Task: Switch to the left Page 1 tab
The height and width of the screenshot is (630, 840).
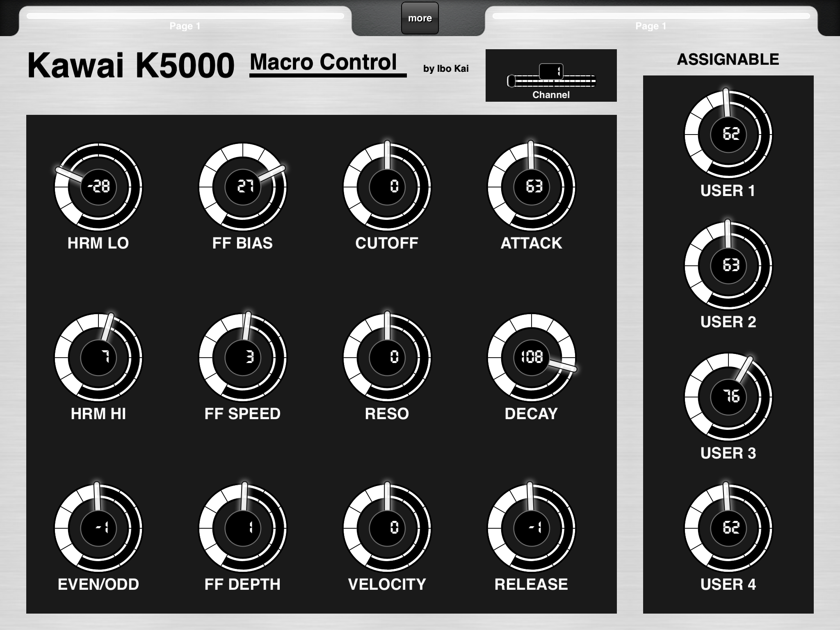Action: 185,21
